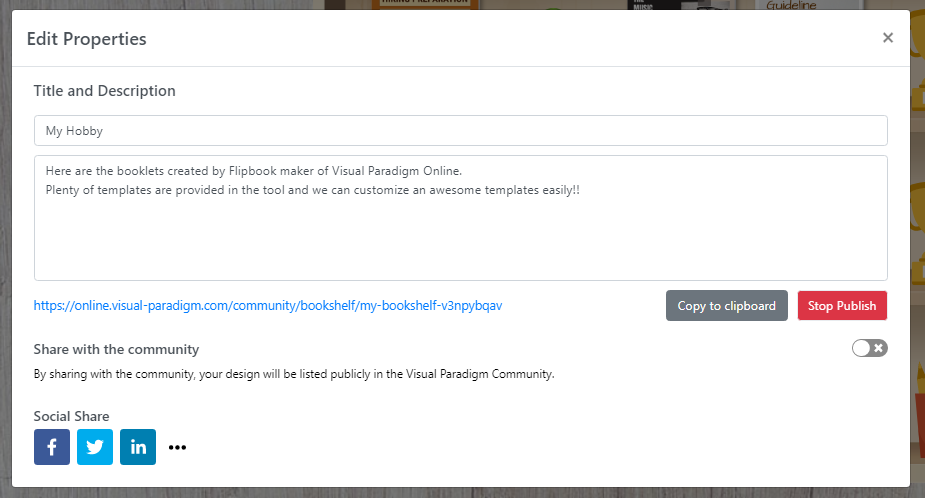The height and width of the screenshot is (498, 925).
Task: Click the 'Social Share' section label
Action: pyautogui.click(x=71, y=416)
